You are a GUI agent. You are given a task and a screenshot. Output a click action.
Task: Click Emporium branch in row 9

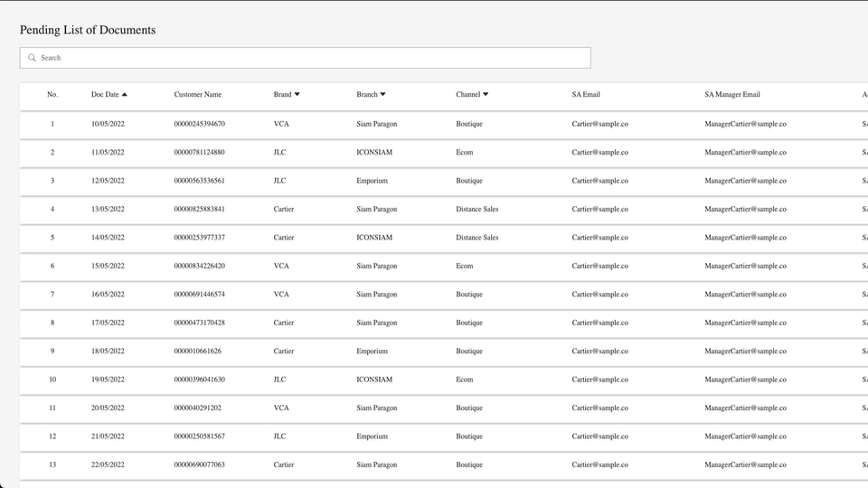click(x=372, y=352)
